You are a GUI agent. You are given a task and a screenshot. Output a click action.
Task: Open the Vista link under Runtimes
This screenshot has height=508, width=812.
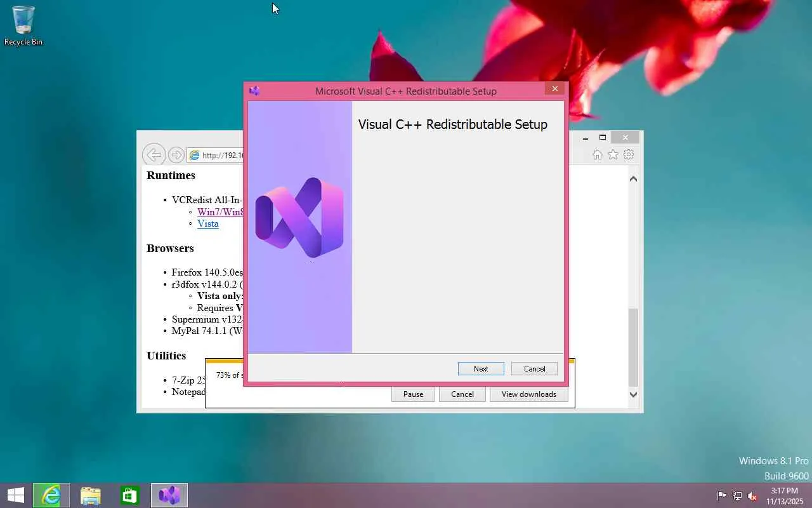208,224
